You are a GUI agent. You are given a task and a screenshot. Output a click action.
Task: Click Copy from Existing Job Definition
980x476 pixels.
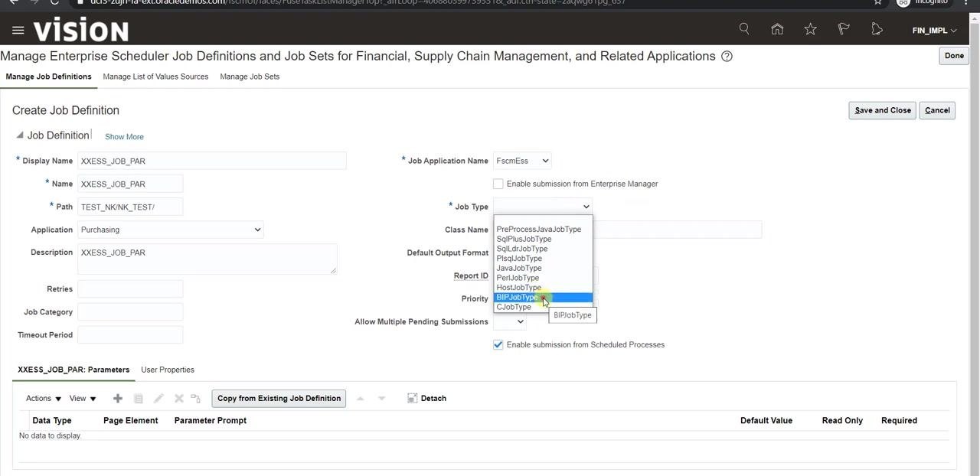279,398
